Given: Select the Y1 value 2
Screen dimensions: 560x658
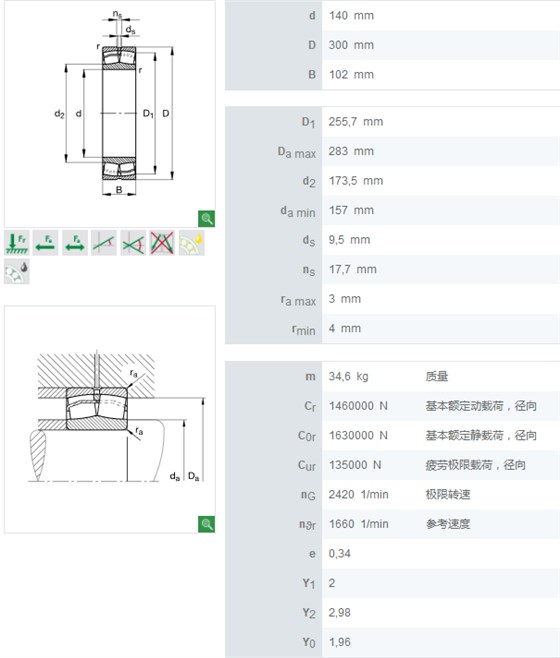Looking at the screenshot, I should click(332, 583).
